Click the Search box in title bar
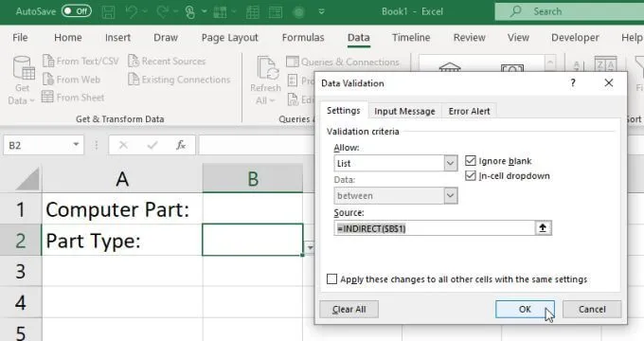644x341 pixels. [x=569, y=11]
